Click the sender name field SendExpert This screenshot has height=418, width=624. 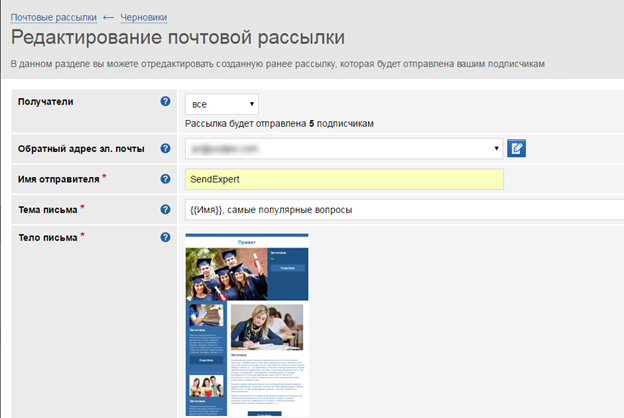point(345,179)
